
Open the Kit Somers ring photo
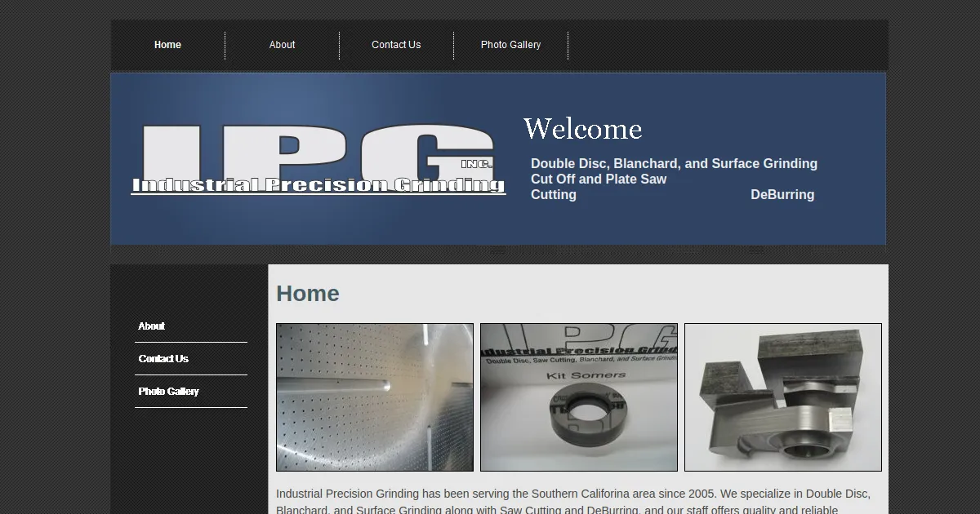(x=579, y=397)
